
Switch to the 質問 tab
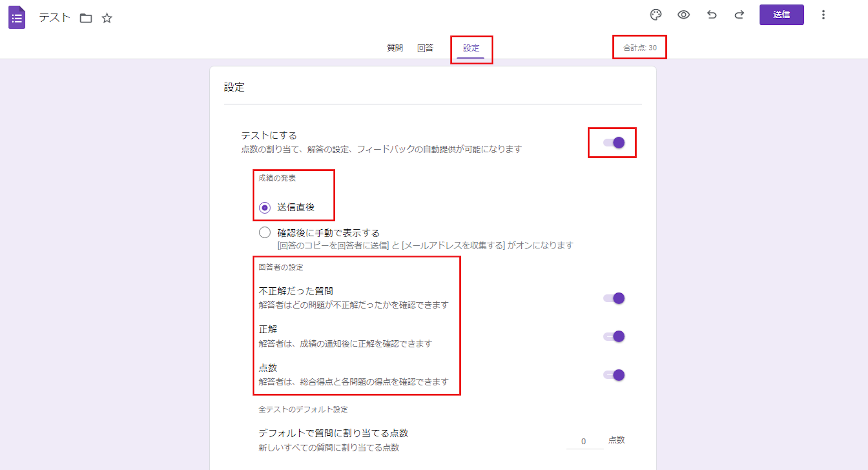coord(395,48)
